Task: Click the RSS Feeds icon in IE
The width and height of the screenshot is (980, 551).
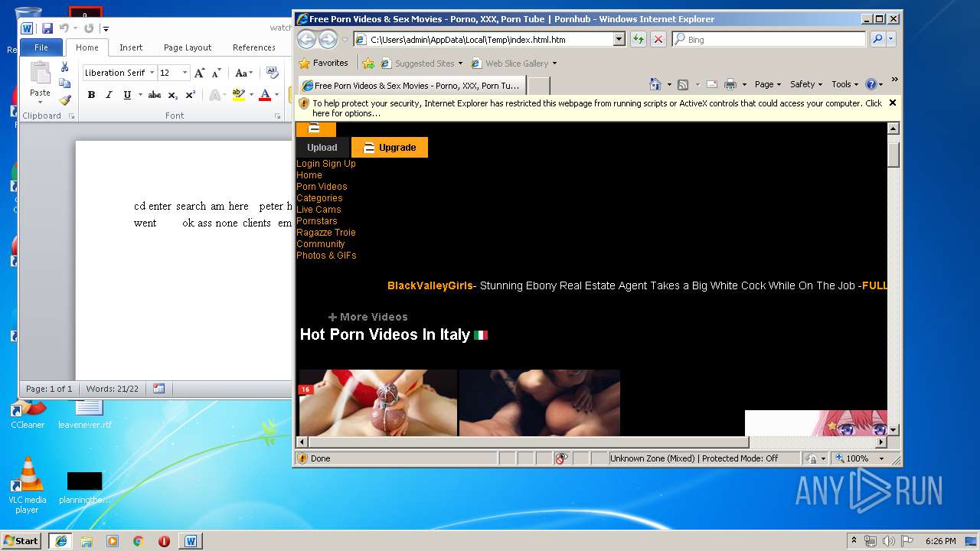Action: (683, 84)
